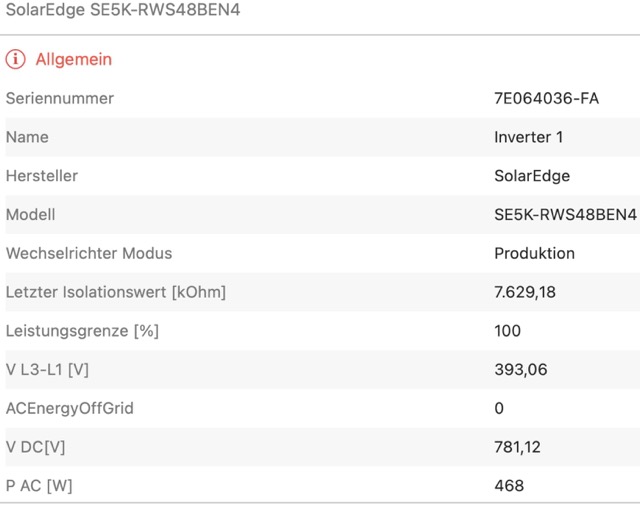Viewport: 640px width, 507px height.
Task: Select the Wechselrichter Modus label
Action: click(89, 253)
